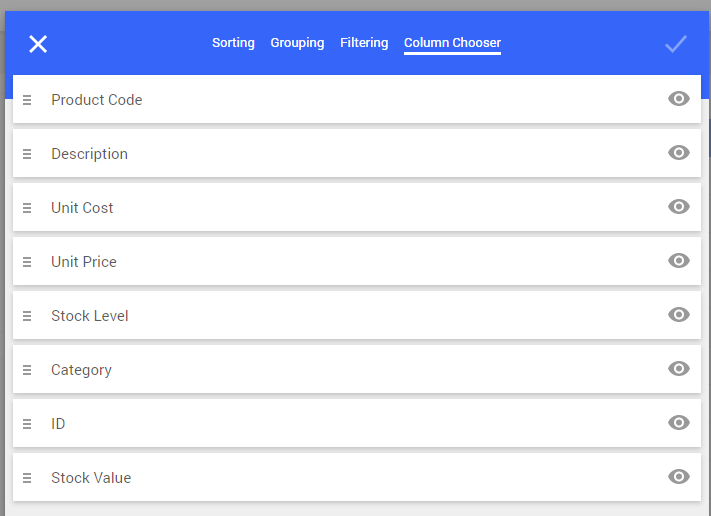Open the Grouping tab
This screenshot has width=711, height=516.
click(x=297, y=43)
